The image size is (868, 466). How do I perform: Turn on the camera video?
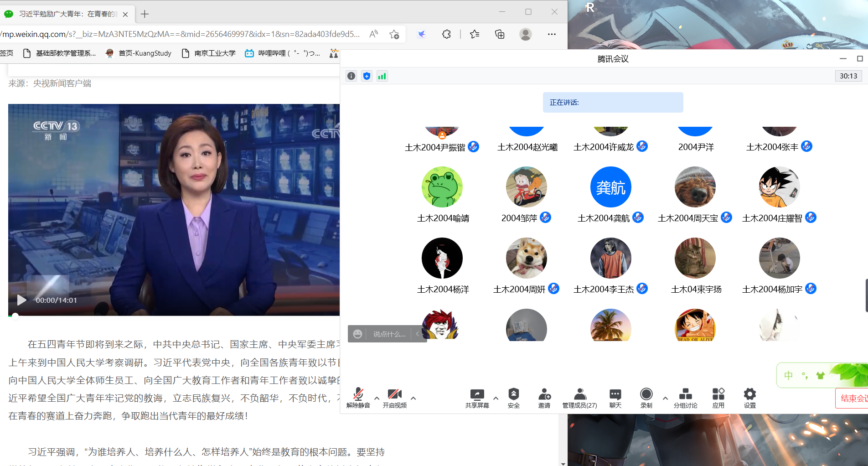[394, 394]
